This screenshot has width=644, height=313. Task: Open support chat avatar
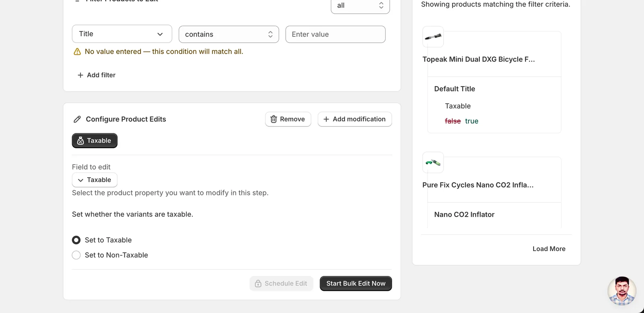pyautogui.click(x=622, y=291)
